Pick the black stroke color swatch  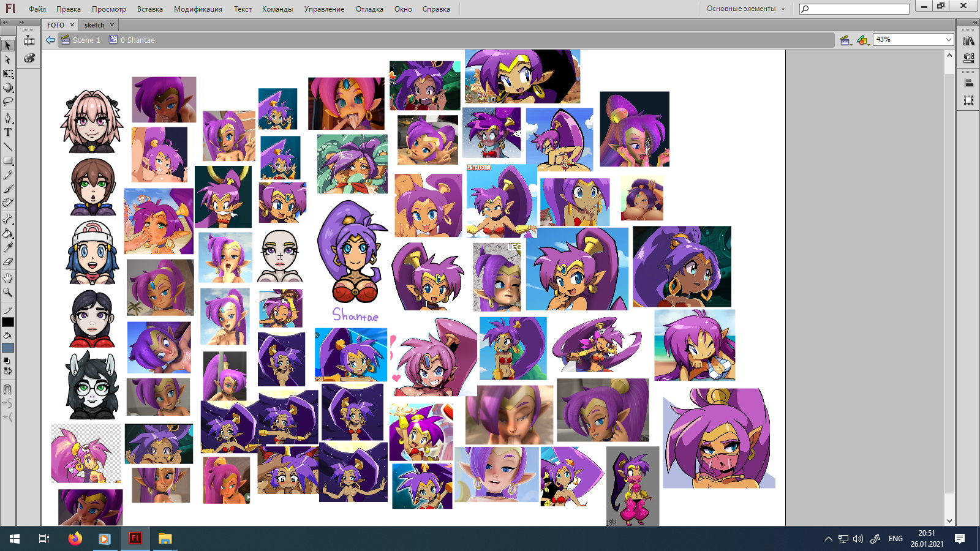8,323
